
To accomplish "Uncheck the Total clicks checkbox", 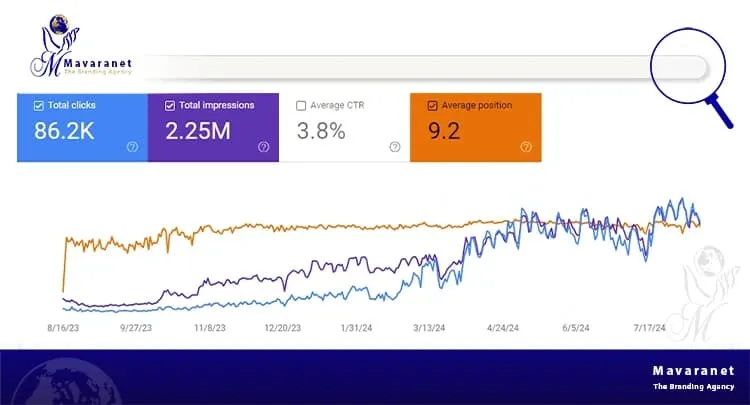I will (x=38, y=105).
